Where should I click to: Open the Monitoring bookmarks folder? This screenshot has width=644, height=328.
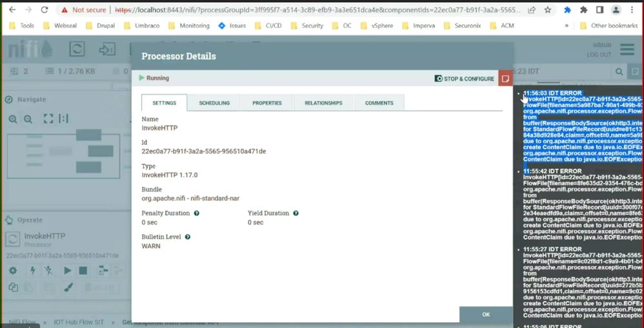point(188,25)
